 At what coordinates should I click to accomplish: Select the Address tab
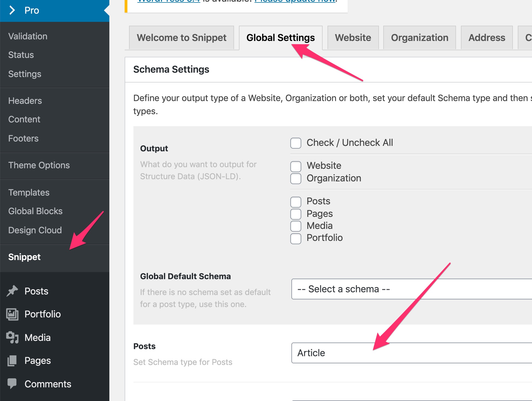(x=487, y=38)
